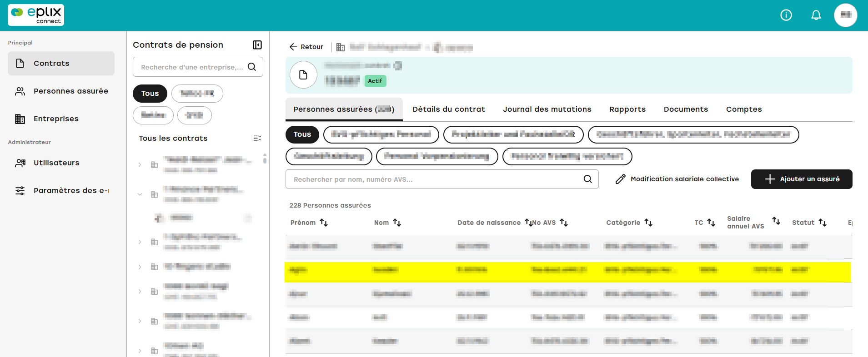868x357 pixels.
Task: Expand the fifth contract tree row
Action: (x=140, y=292)
